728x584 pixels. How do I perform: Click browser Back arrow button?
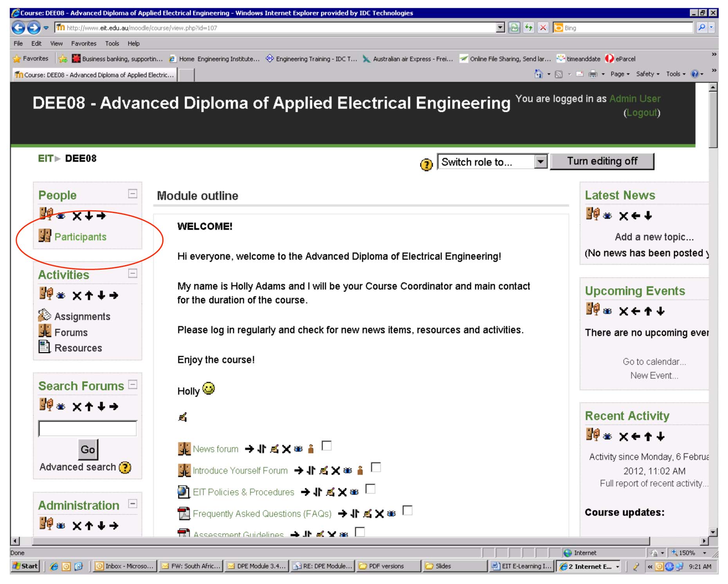click(x=18, y=28)
